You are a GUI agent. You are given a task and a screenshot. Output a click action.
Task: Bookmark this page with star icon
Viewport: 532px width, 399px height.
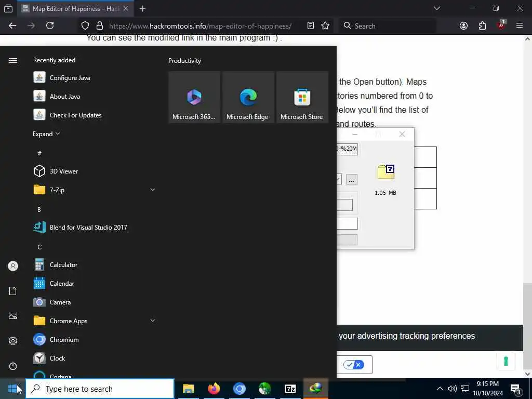(325, 26)
